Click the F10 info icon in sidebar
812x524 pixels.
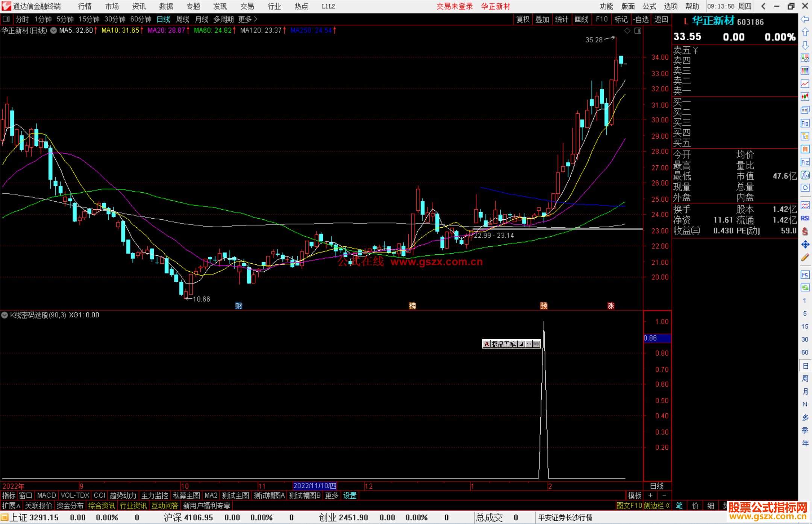(x=804, y=123)
